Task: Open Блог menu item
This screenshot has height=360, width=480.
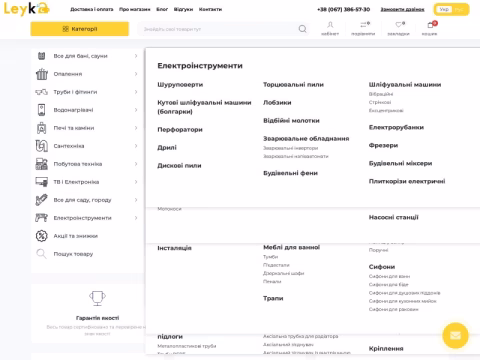Action: (x=162, y=9)
